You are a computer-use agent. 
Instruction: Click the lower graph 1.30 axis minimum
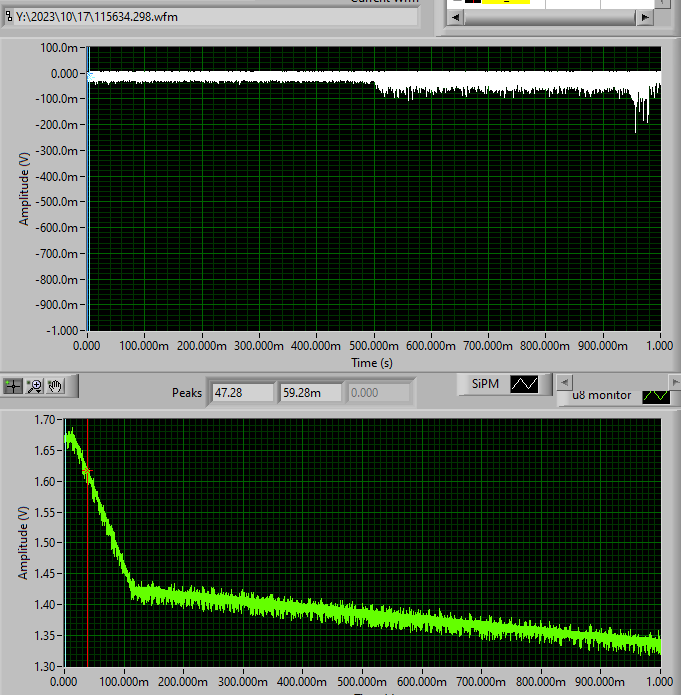tap(45, 667)
